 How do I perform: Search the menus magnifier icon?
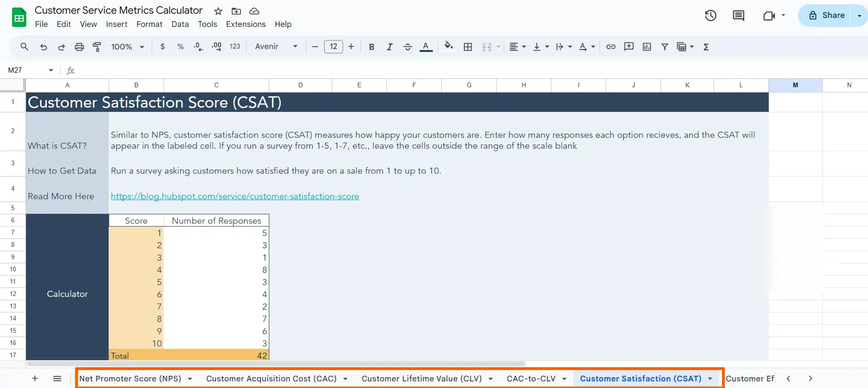click(x=24, y=47)
